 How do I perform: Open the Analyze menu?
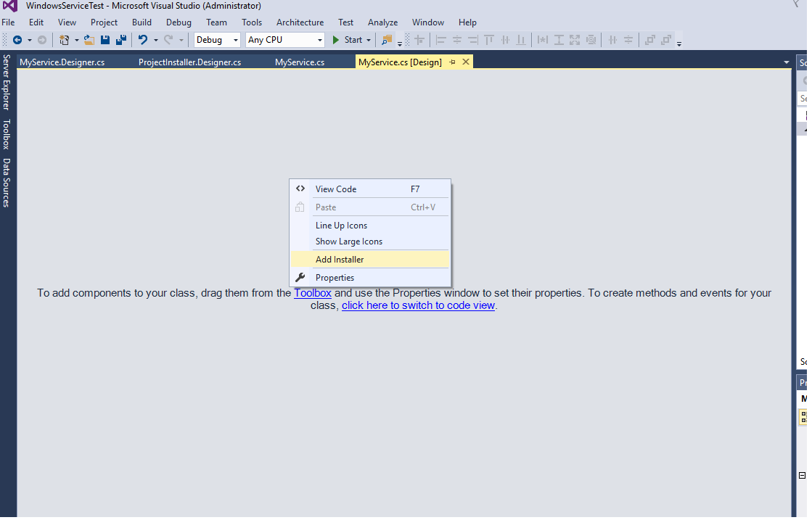click(382, 22)
